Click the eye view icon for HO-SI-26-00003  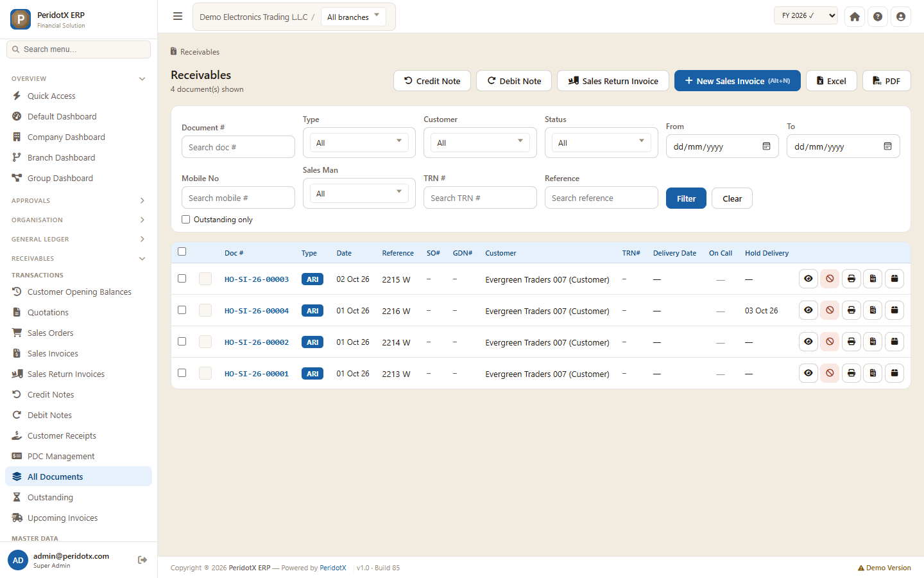[x=809, y=279]
